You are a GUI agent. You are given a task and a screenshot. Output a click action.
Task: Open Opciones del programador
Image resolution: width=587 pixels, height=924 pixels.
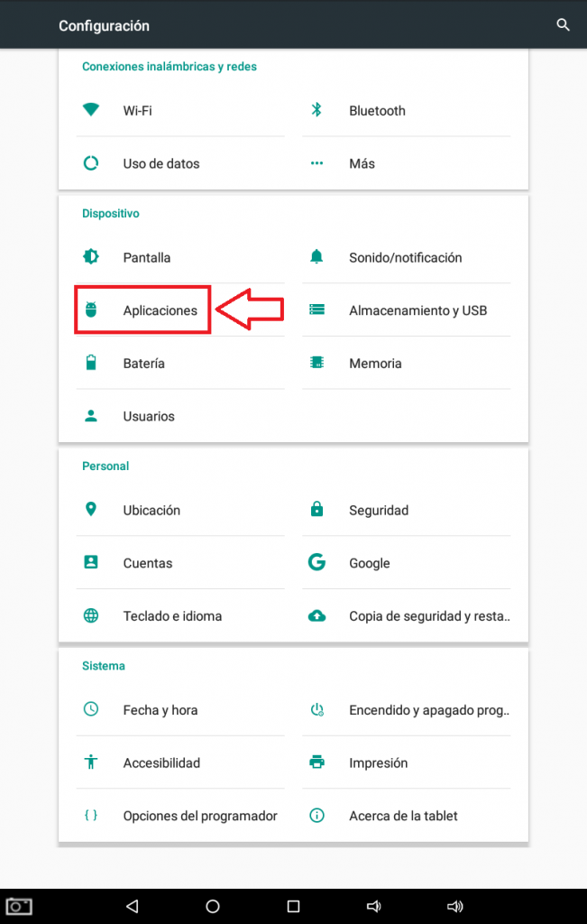coord(199,816)
